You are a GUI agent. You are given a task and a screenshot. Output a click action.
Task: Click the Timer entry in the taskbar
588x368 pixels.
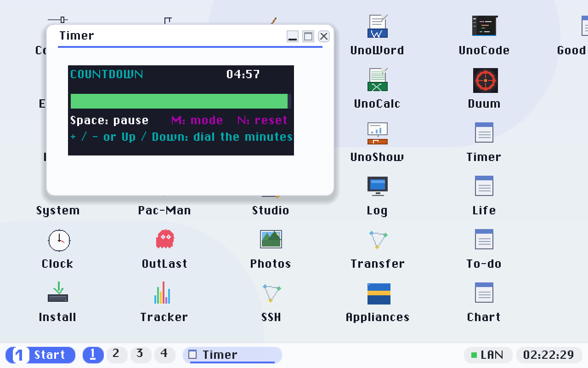click(x=232, y=355)
